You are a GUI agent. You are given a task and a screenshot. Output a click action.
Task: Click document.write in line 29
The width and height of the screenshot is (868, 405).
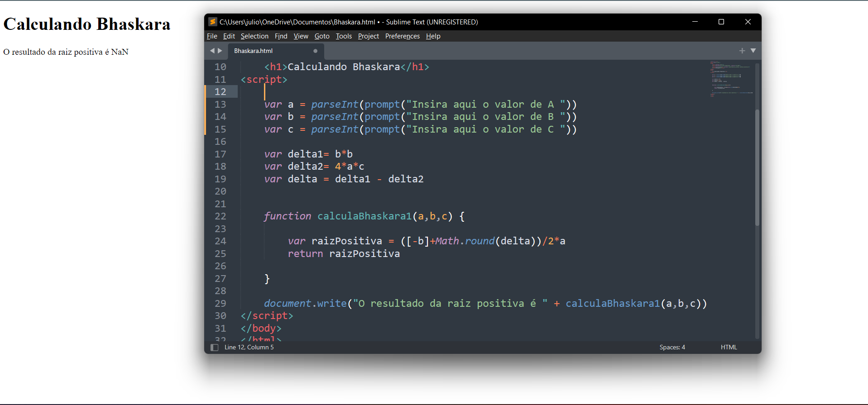tap(305, 304)
